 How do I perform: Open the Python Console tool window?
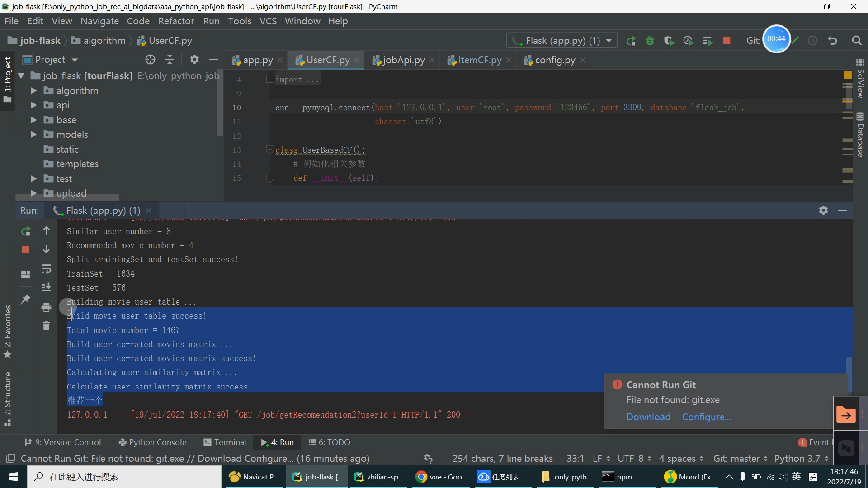(152, 442)
